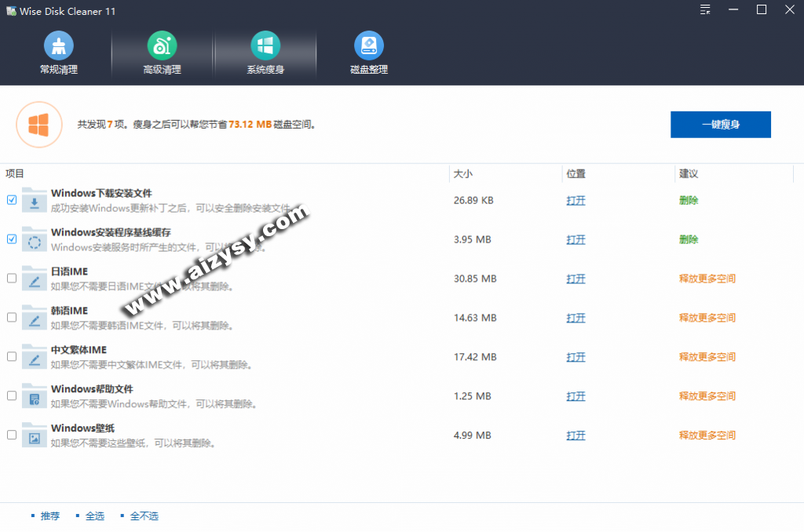
Task: Click the Windows下载安装文件 folder icon
Action: tap(35, 201)
